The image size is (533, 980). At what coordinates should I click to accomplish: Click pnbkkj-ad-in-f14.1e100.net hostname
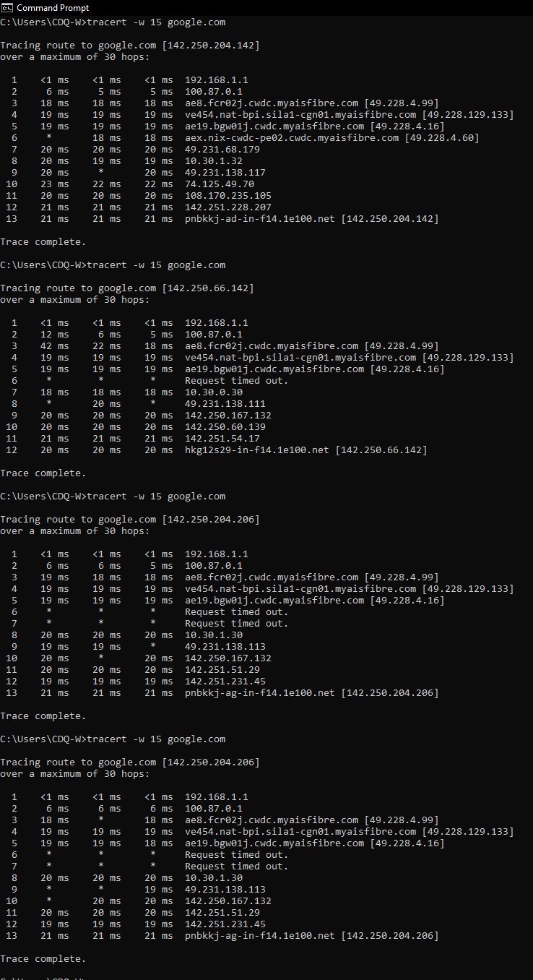coord(260,219)
